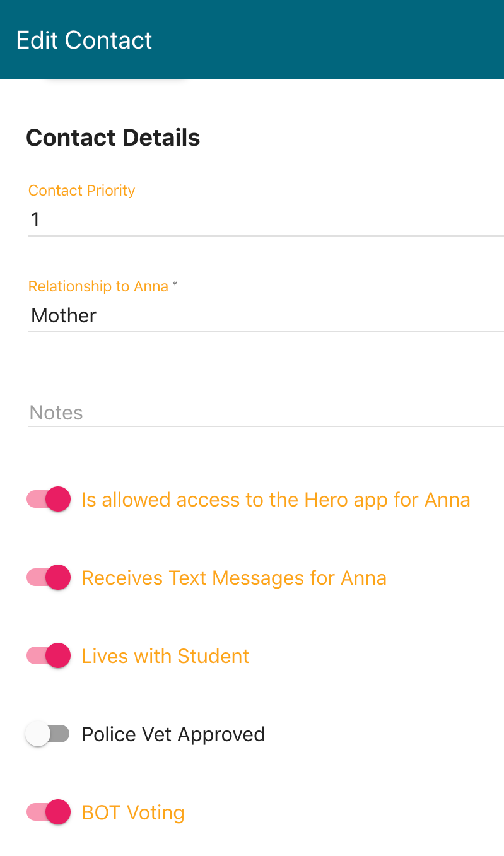Click the 'Contact Priority' field label
504x856 pixels.
coord(82,191)
